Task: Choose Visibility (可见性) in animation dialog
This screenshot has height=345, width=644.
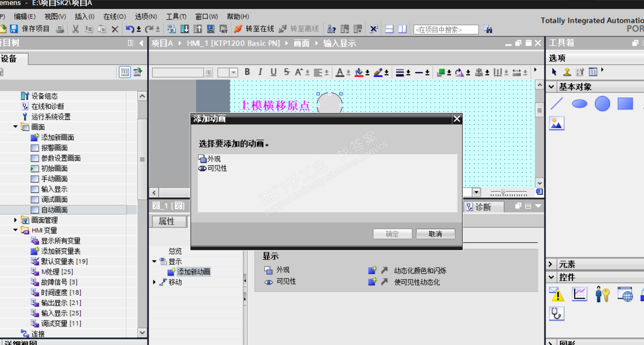Action: 213,168
